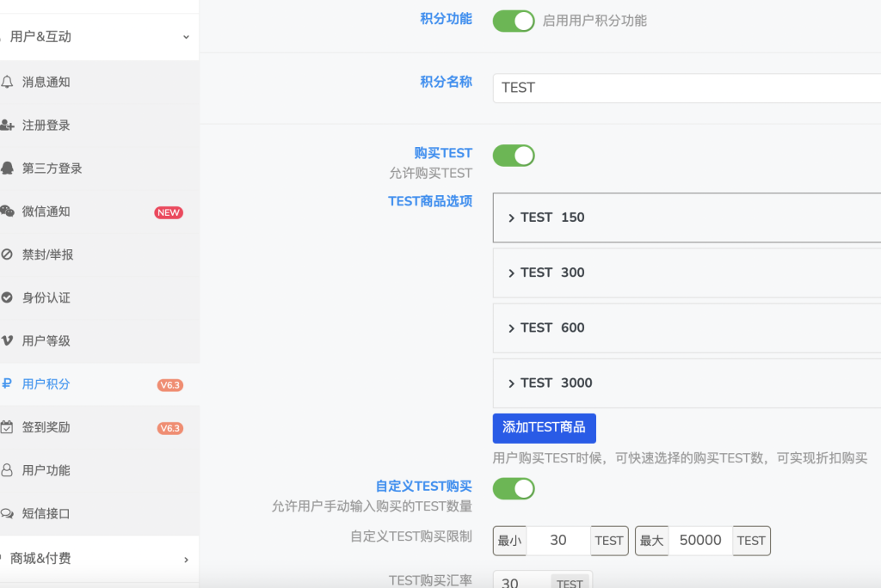The height and width of the screenshot is (588, 881).
Task: Open 签到奖励 settings in the sidebar
Action: [9, 426]
